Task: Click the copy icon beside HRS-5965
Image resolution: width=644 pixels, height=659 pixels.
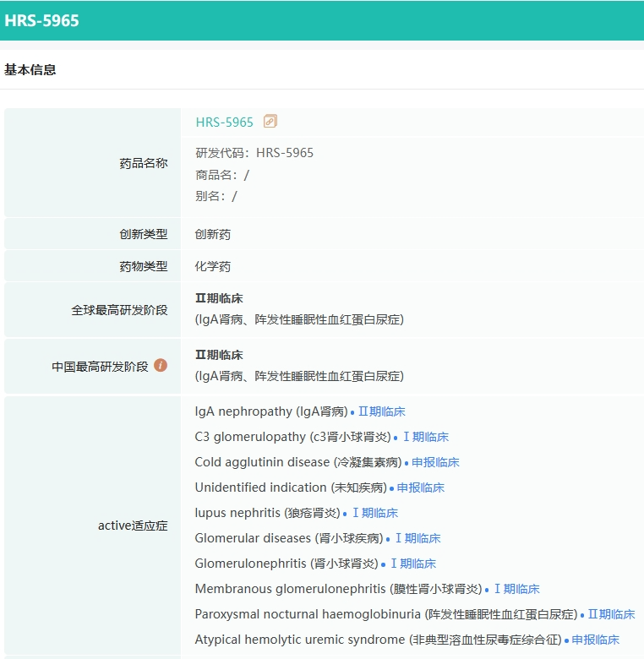Action: pyautogui.click(x=270, y=122)
